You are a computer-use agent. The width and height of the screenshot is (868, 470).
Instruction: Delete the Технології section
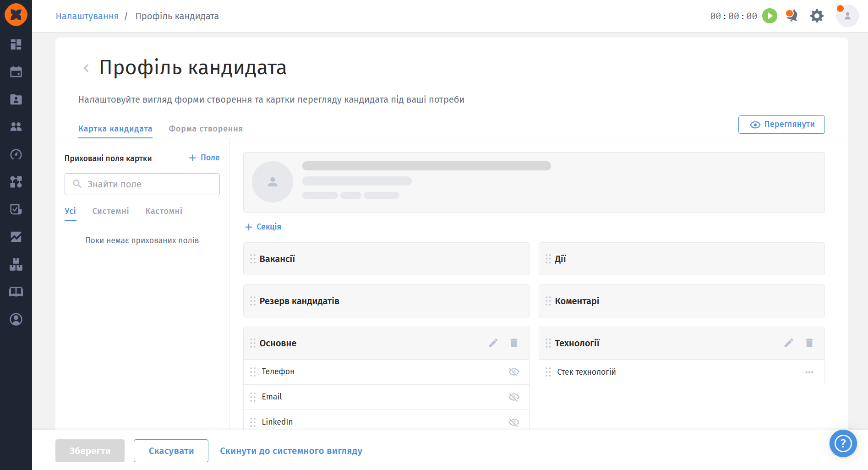pyautogui.click(x=809, y=343)
